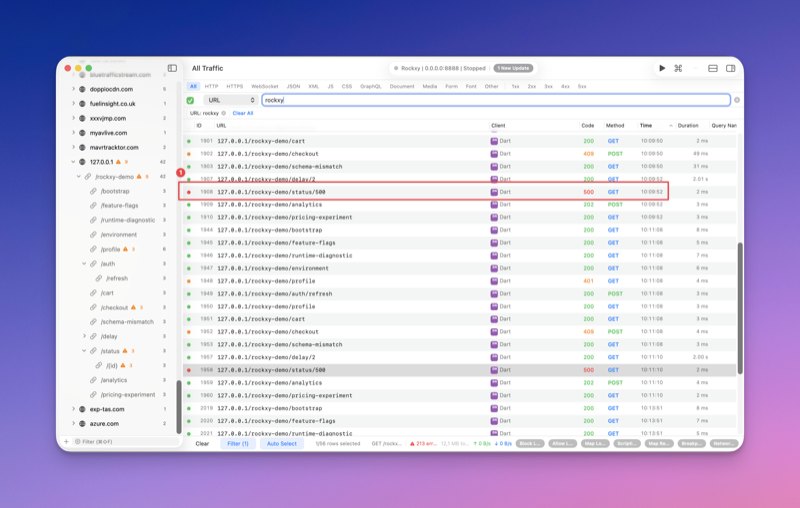The image size is (800, 508).
Task: Expand the exp-tas.com host
Action: [x=73, y=409]
